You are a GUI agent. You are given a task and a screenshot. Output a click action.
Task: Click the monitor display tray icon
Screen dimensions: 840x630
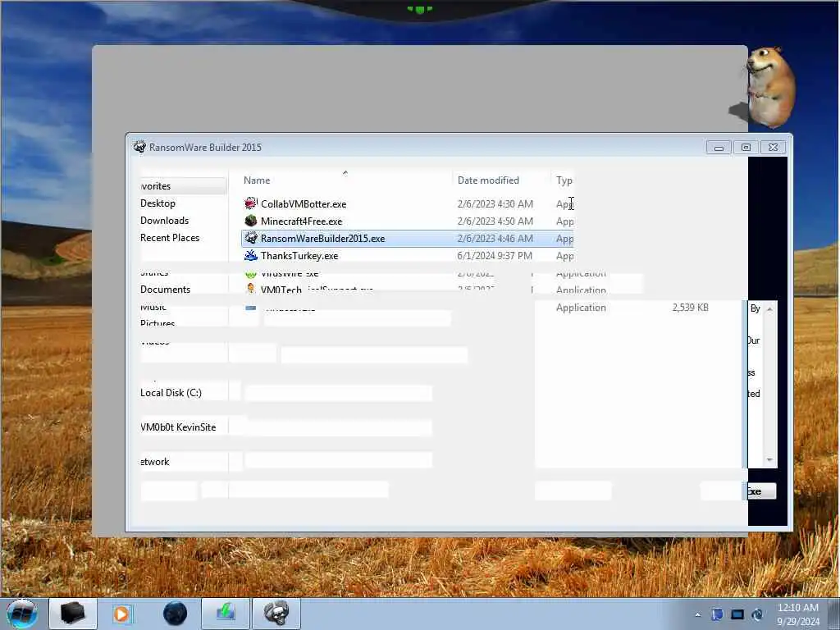[x=737, y=614]
